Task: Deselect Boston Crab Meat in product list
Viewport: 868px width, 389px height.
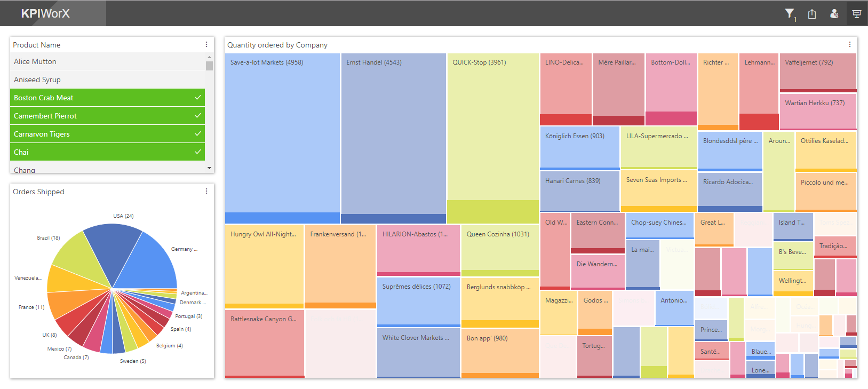Action: pos(107,98)
